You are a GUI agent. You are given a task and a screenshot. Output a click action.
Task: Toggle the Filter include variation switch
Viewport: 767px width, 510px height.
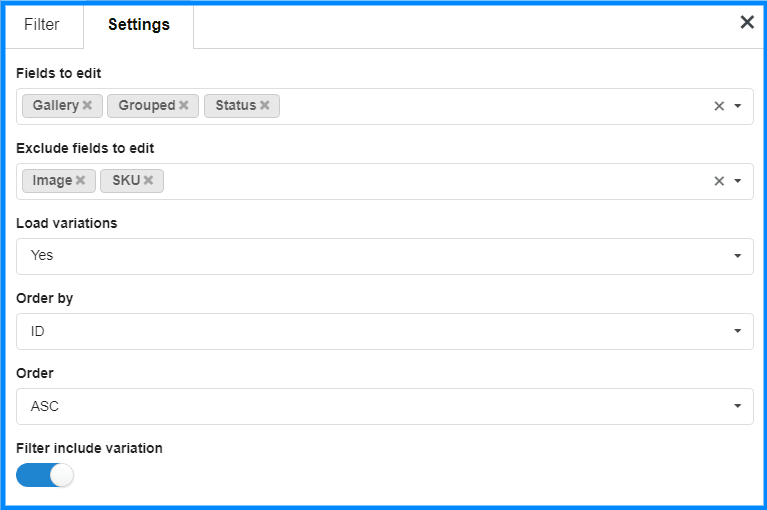pyautogui.click(x=45, y=475)
